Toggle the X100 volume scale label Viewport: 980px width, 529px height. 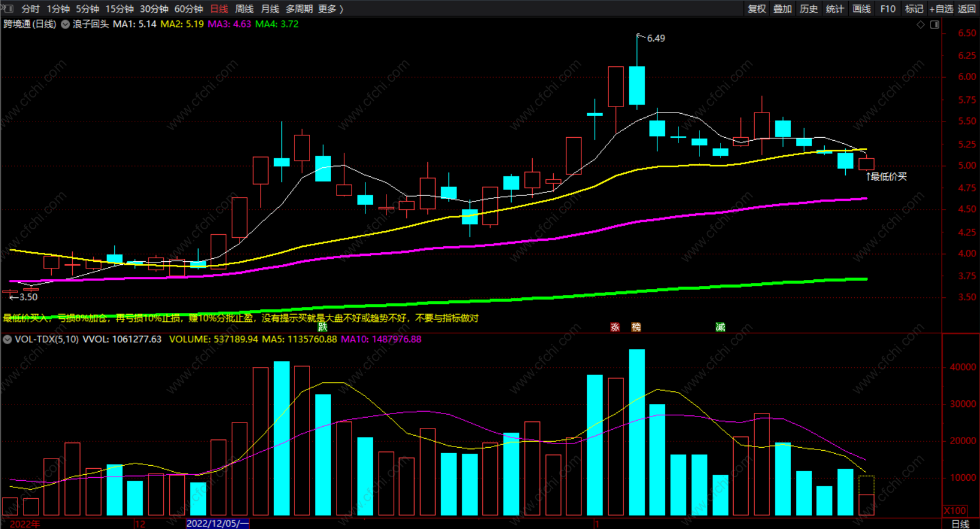[955, 510]
